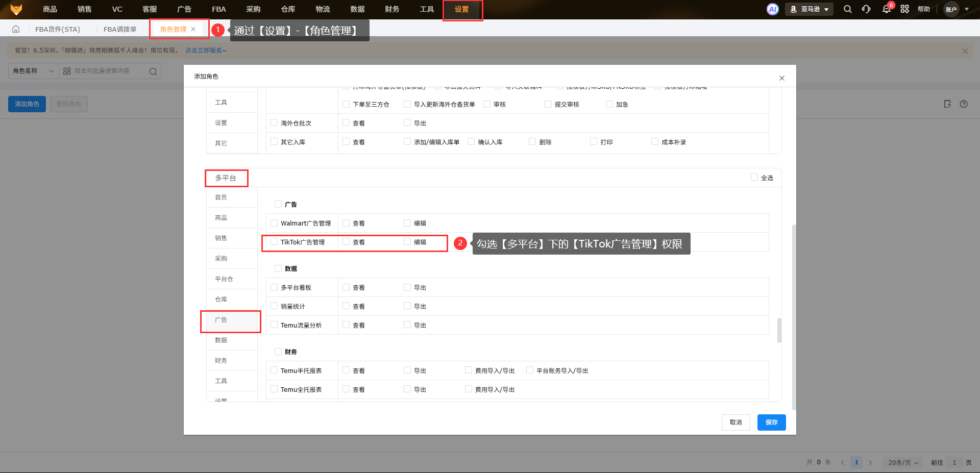Close the 添加角色 dialog

(782, 78)
